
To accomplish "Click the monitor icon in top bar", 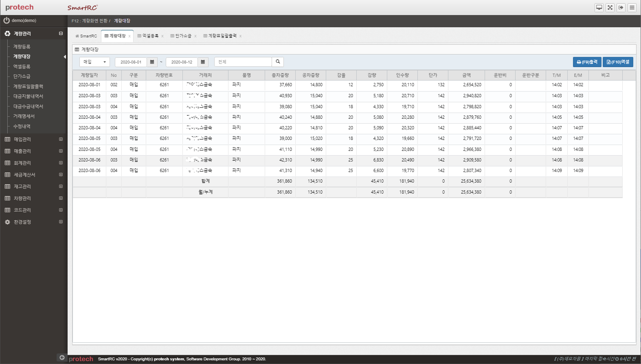I will click(x=599, y=8).
